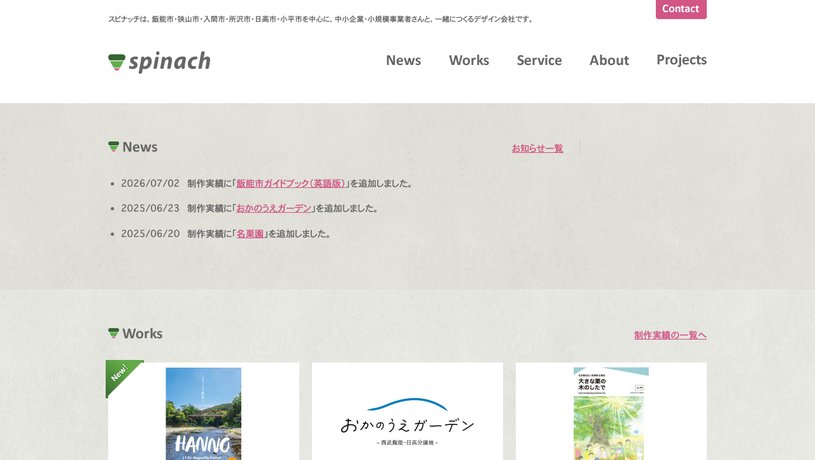Image resolution: width=815 pixels, height=460 pixels.
Task: Open the Works menu item
Action: [469, 60]
